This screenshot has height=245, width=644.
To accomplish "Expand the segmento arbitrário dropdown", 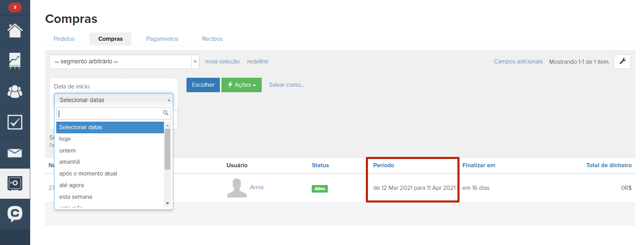I will [x=124, y=62].
